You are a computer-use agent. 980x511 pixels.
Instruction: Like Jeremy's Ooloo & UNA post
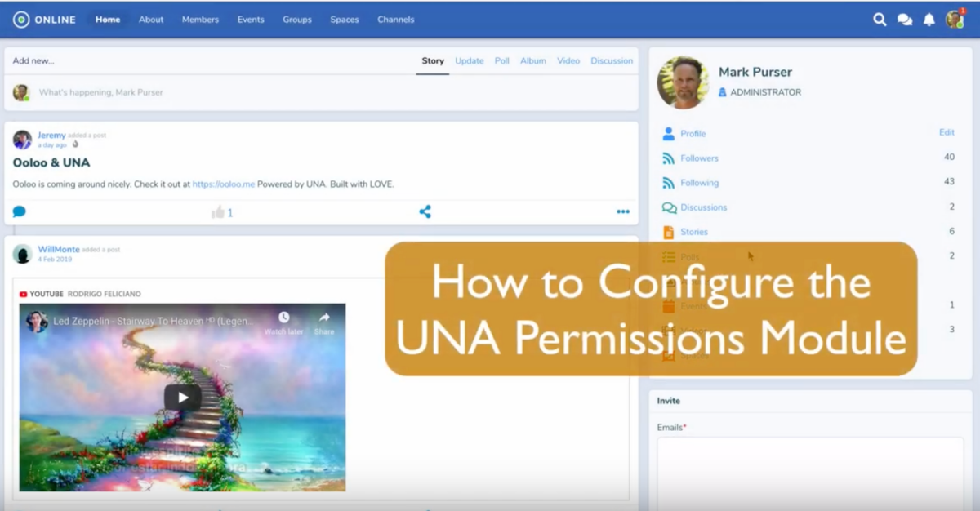[x=218, y=211]
